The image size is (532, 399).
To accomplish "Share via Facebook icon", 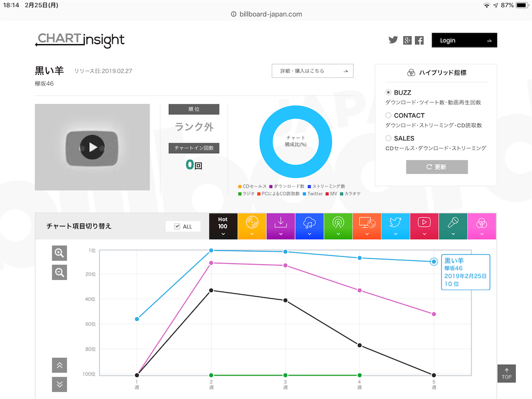I will [419, 41].
